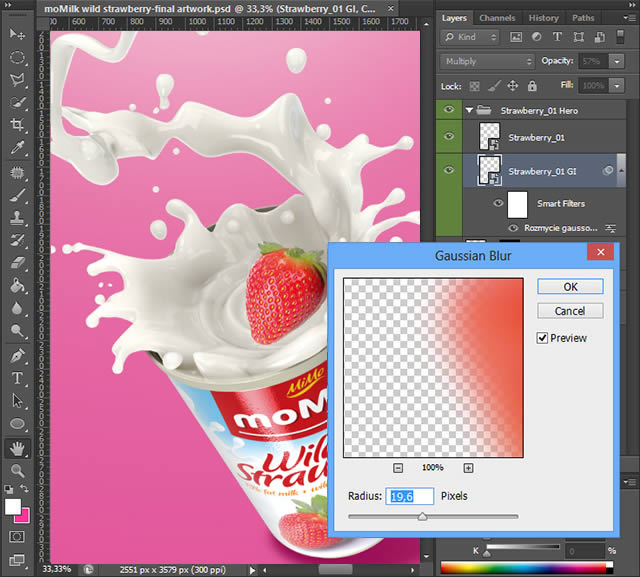The width and height of the screenshot is (640, 577).
Task: Select the Eraser tool
Action: pos(17,263)
